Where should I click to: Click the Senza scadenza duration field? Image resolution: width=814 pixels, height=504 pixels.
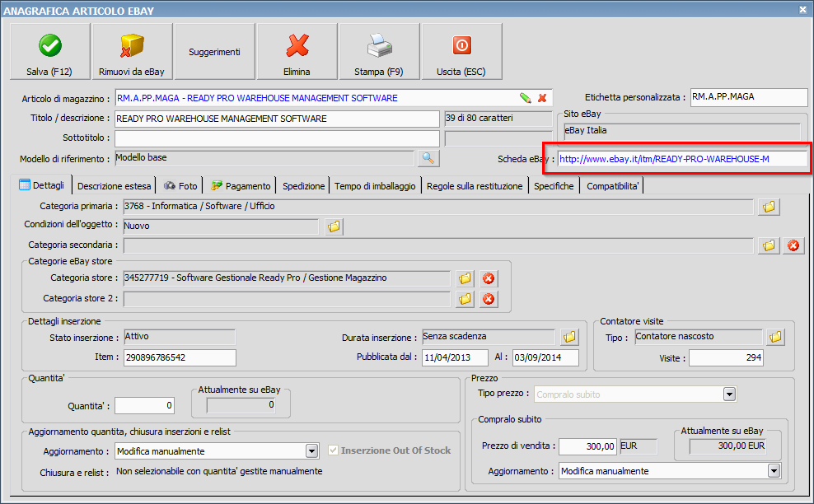(x=489, y=336)
